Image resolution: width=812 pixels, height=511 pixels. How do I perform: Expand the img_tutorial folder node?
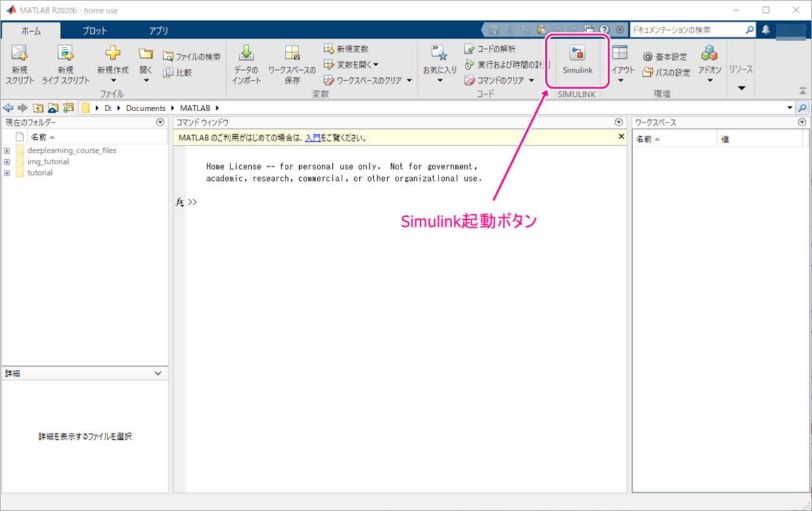click(x=7, y=162)
